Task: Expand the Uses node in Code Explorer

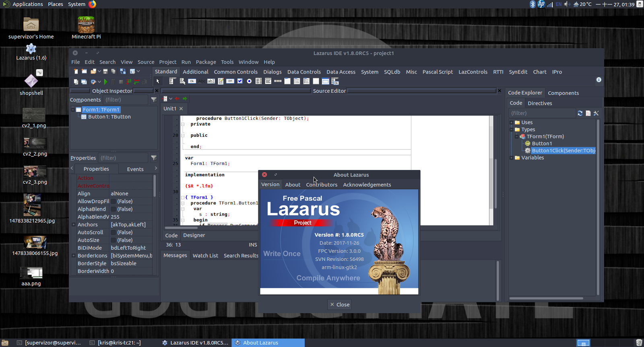Action: click(x=512, y=123)
